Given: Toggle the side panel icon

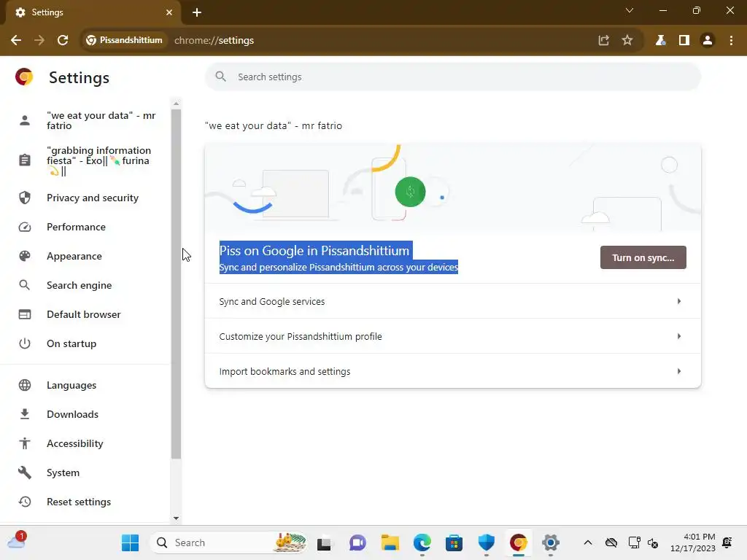Looking at the screenshot, I should [x=684, y=41].
